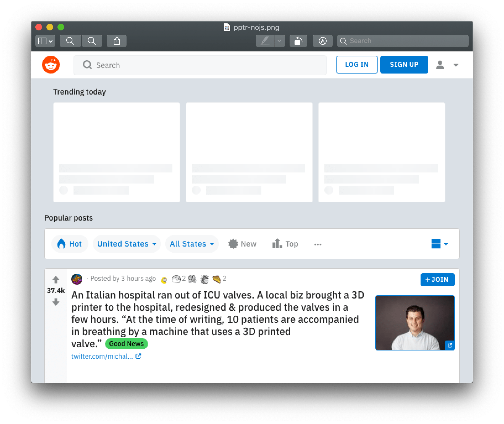Zoom out in Preview toolbar
Image resolution: width=504 pixels, height=424 pixels.
[70, 41]
